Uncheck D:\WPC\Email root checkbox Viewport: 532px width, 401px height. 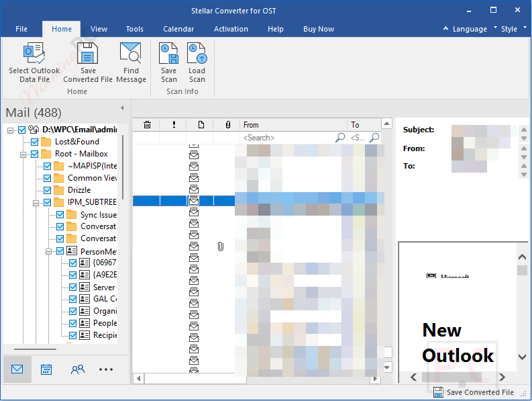click(21, 130)
